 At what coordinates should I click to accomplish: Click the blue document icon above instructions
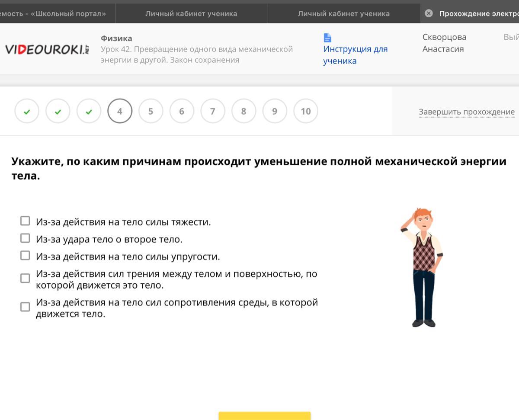[x=327, y=38]
